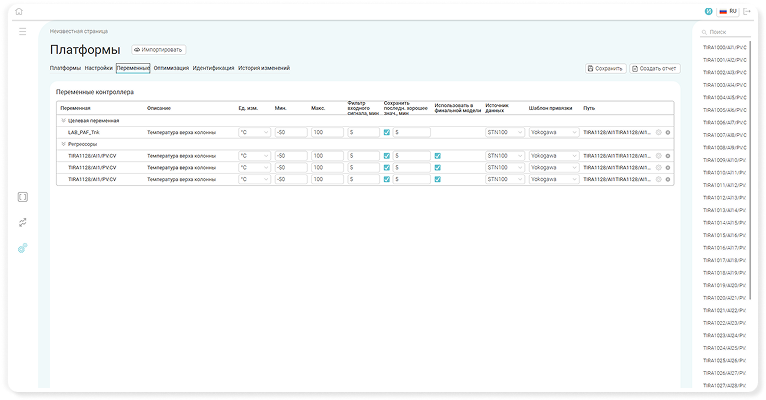Open the user avatar in the top bar

709,12
